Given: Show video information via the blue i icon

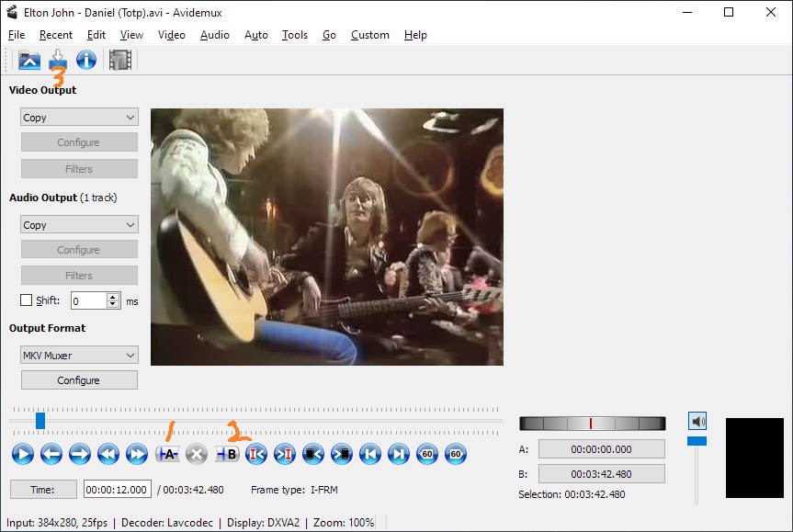Looking at the screenshot, I should [x=86, y=60].
